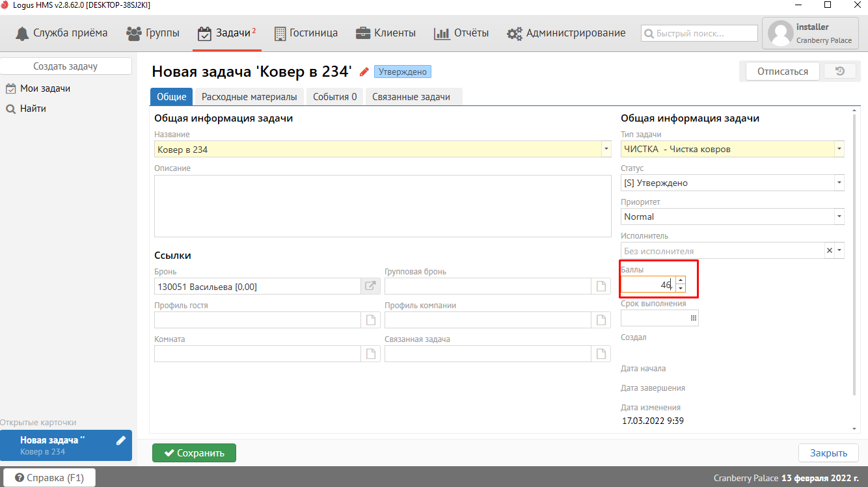Expand the Приоритет dropdown
The image size is (868, 487).
[839, 217]
